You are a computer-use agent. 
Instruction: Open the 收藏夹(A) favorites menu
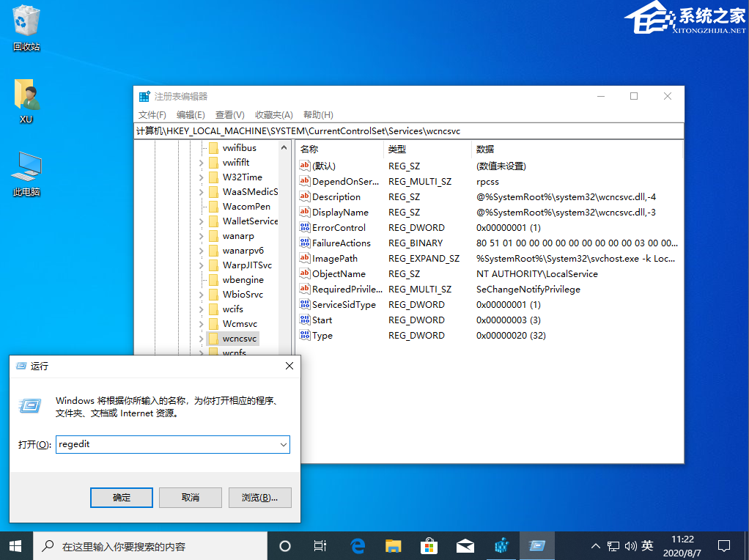coord(273,115)
